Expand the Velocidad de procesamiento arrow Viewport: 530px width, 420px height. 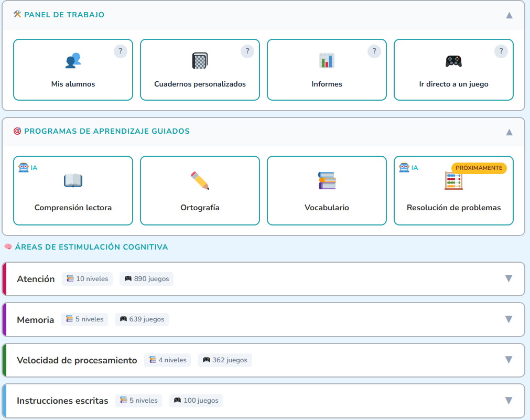coord(509,360)
